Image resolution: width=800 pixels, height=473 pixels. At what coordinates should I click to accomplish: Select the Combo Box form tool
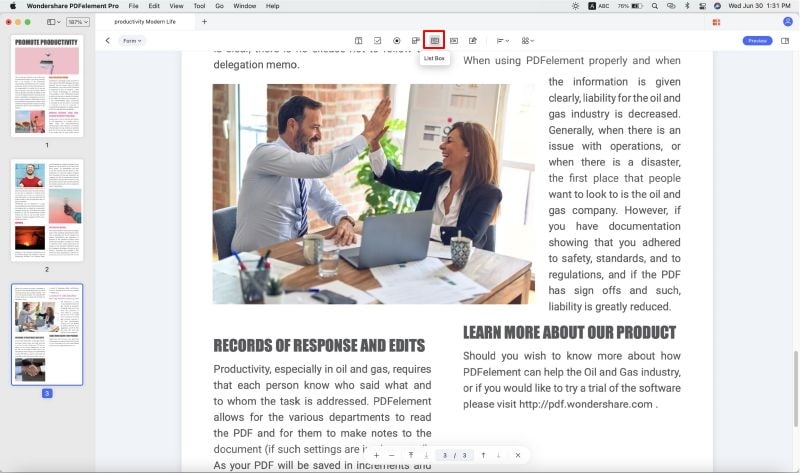point(416,41)
